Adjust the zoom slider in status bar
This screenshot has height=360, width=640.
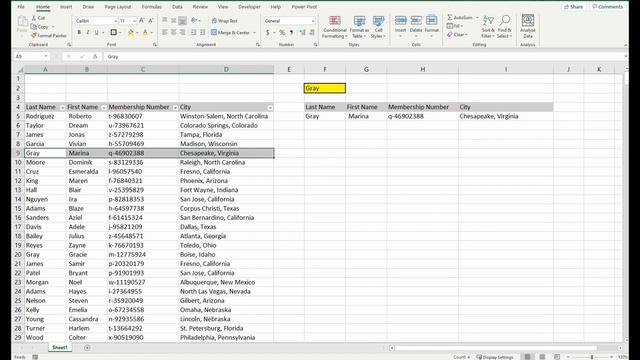592,357
